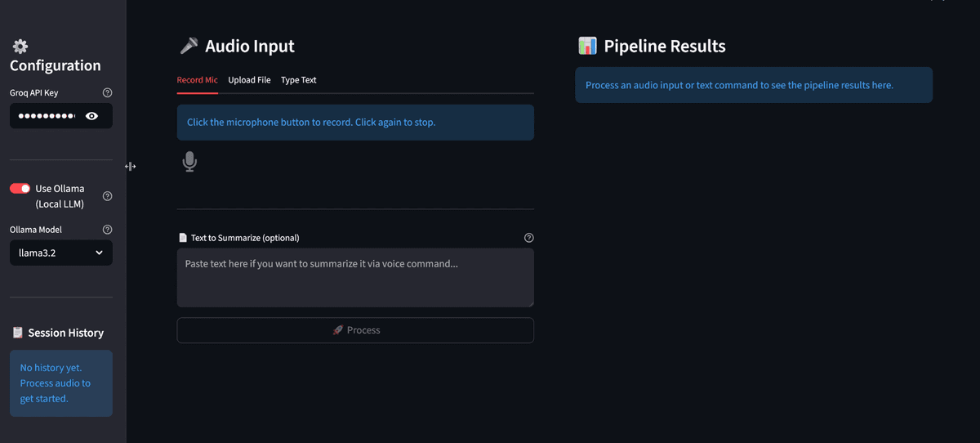Click the Configuration gear icon
Image resolution: width=980 pixels, height=443 pixels.
20,47
